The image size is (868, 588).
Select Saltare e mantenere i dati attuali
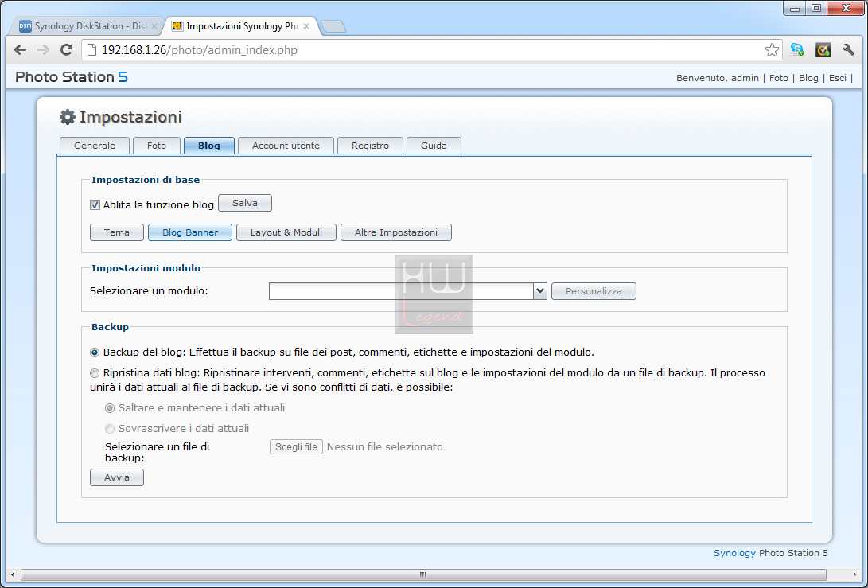pyautogui.click(x=110, y=408)
